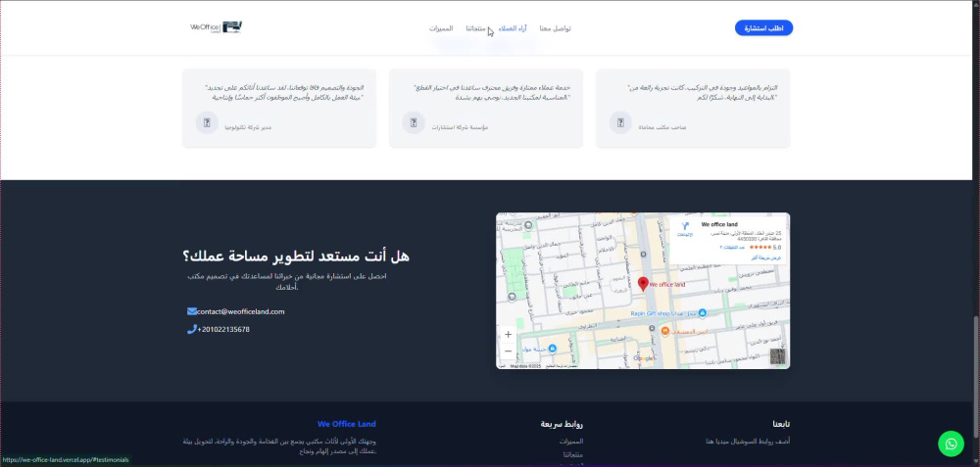
Task: Click the Map data ©2025 attribution text
Action: point(525,366)
